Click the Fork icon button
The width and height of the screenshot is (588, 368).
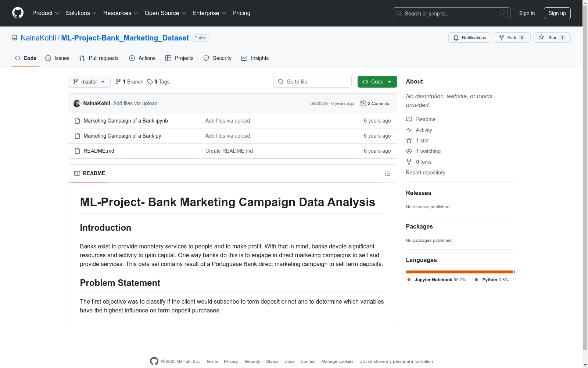coord(502,38)
